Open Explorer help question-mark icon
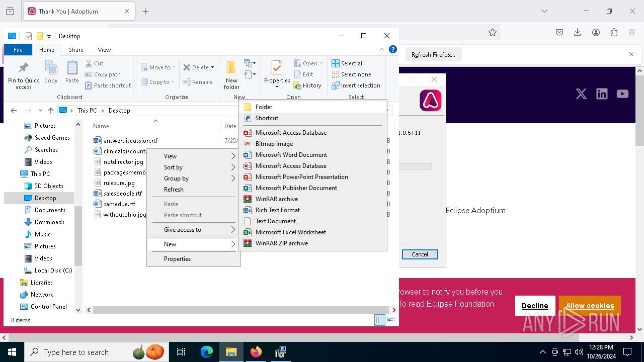This screenshot has width=644, height=362. [393, 49]
